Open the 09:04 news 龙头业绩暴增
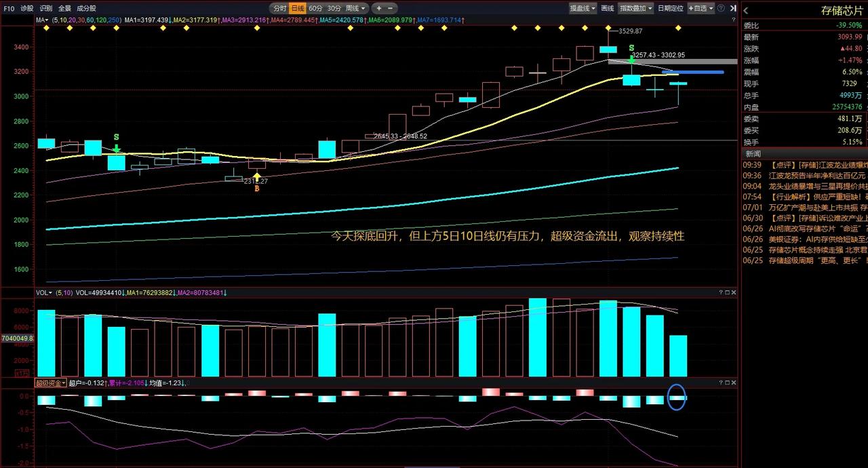 point(805,186)
